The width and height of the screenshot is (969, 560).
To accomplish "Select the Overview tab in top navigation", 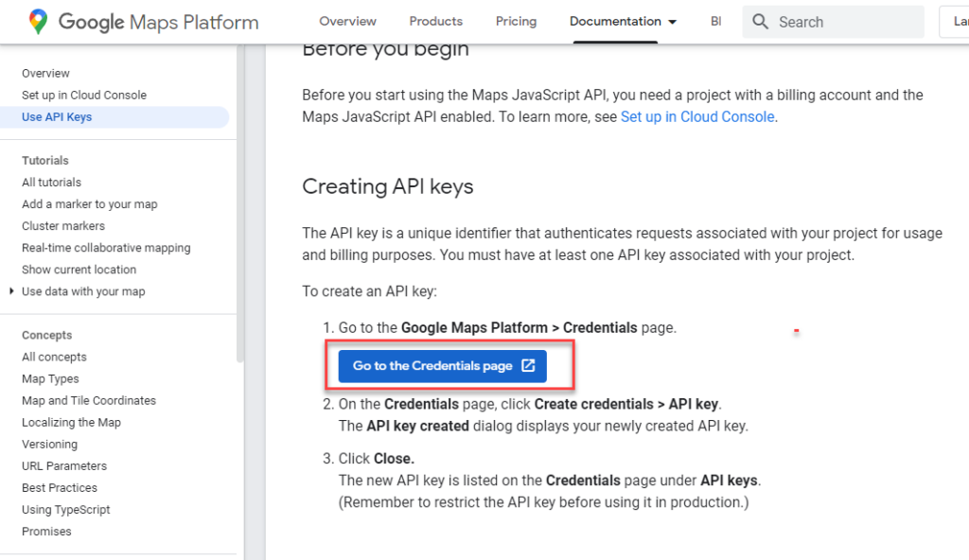I will click(347, 21).
